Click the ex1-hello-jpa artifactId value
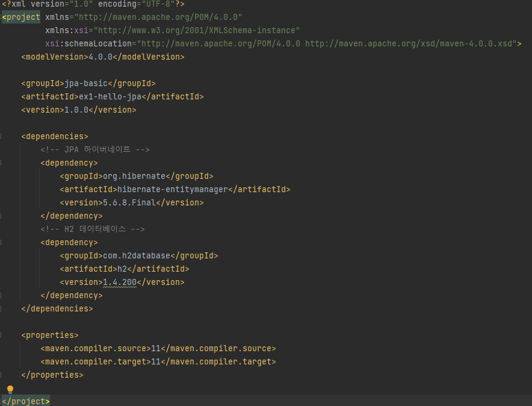This screenshot has width=532, height=406. pos(110,96)
